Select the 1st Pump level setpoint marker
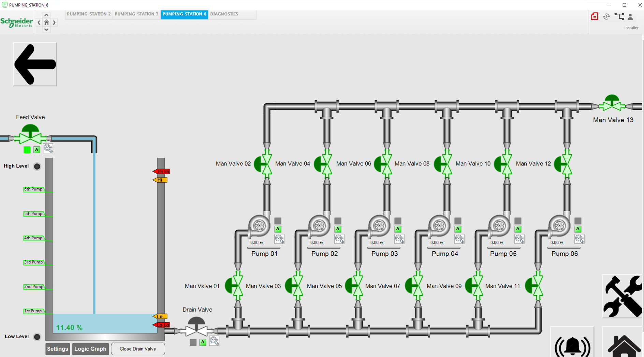The image size is (644, 357). pyautogui.click(x=34, y=311)
